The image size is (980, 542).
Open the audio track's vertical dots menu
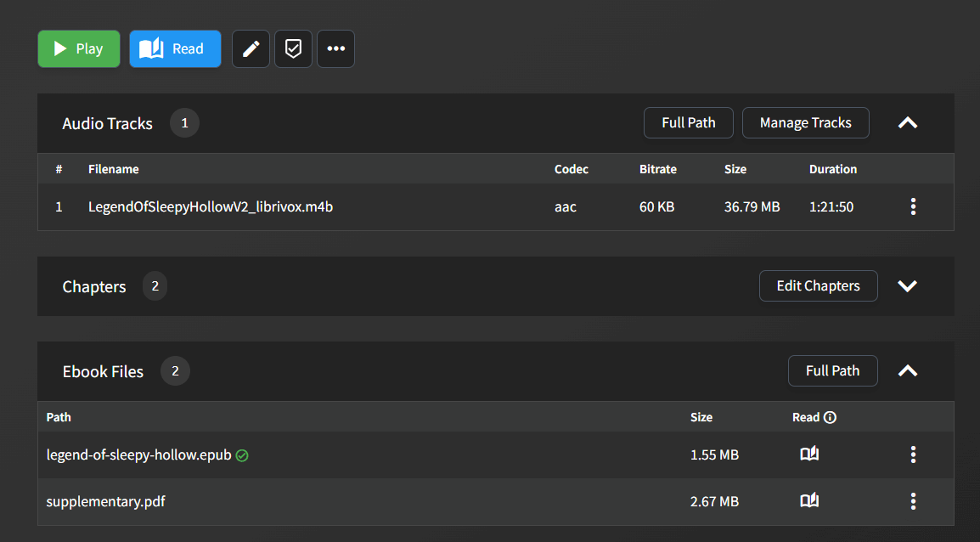click(913, 206)
